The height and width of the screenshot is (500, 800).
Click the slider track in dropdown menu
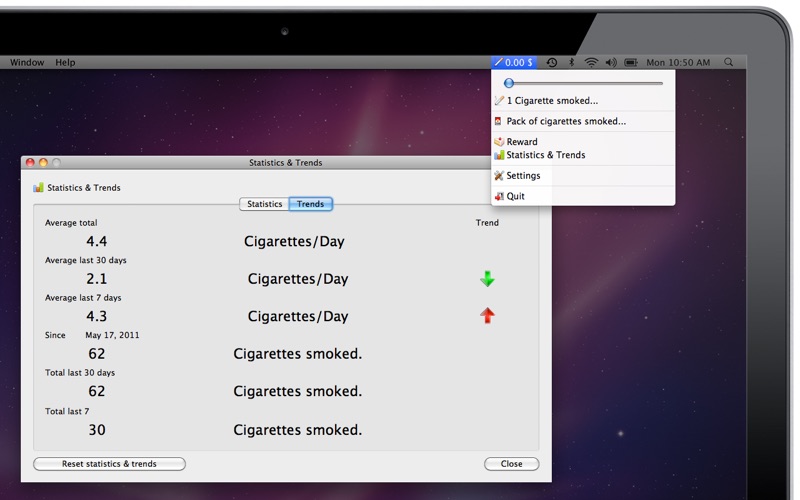[583, 83]
